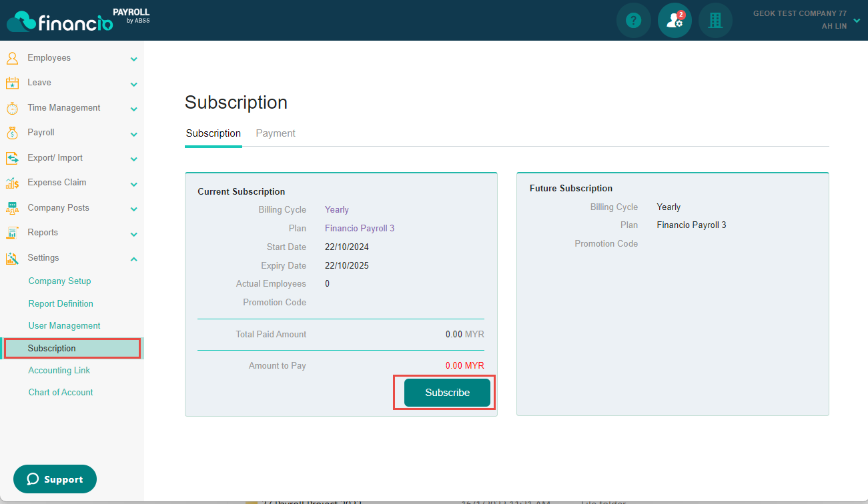Screen dimensions: 868x504
Task: Expand the Company Posts menu chevron
Action: (133, 209)
